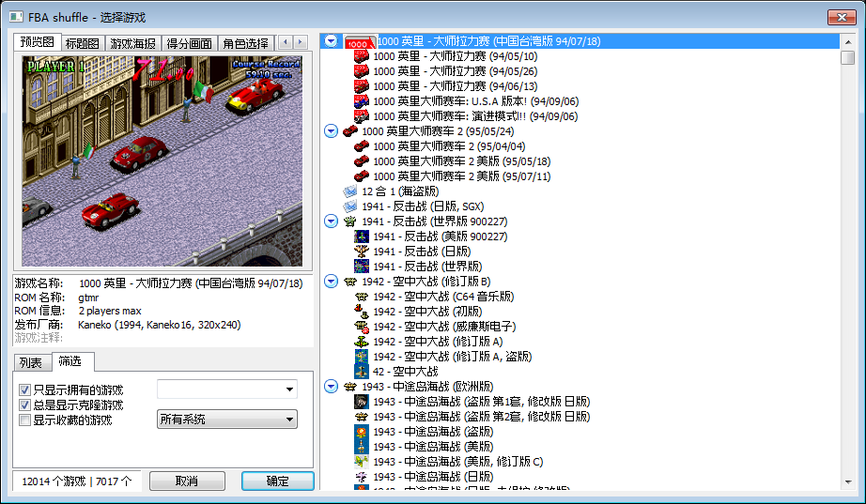Select the 筛选 tab
This screenshot has height=504, width=866.
pyautogui.click(x=73, y=361)
